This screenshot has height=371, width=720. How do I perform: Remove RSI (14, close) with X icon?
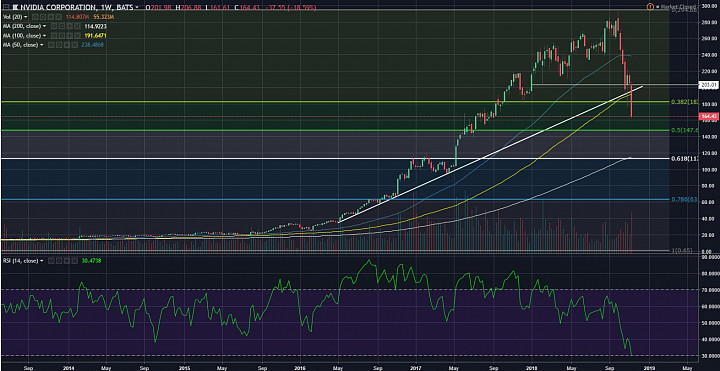click(75, 260)
